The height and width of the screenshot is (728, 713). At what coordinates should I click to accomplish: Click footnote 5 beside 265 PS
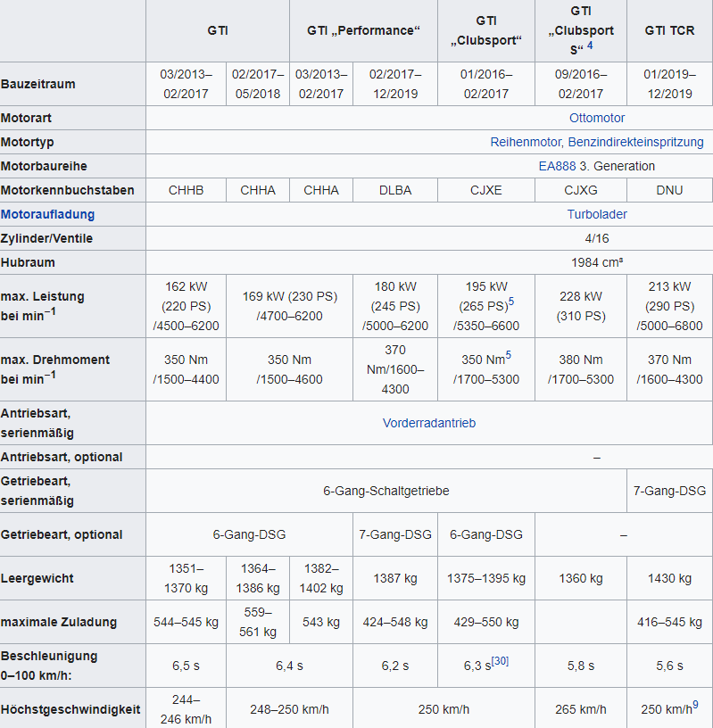click(511, 302)
